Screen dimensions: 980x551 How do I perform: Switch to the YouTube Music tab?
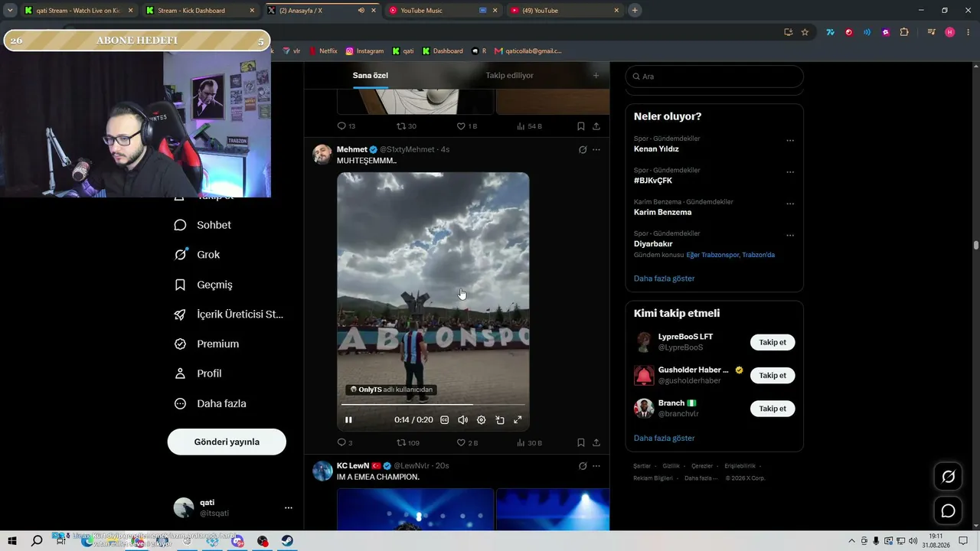tap(443, 11)
